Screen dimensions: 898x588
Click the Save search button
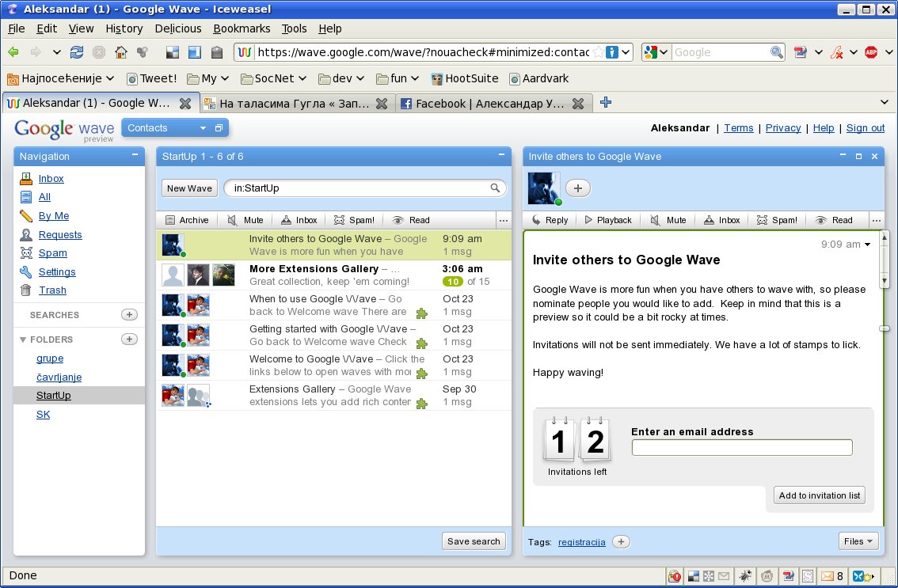(474, 541)
